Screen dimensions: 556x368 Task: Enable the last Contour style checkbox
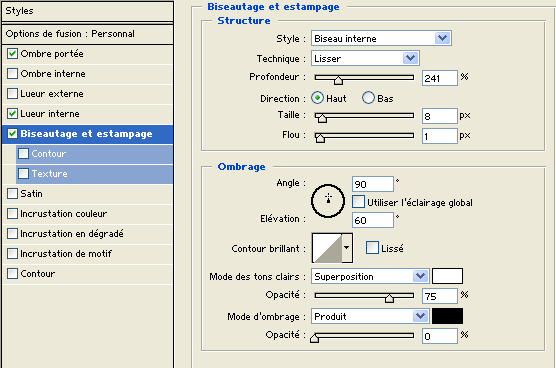(x=12, y=274)
